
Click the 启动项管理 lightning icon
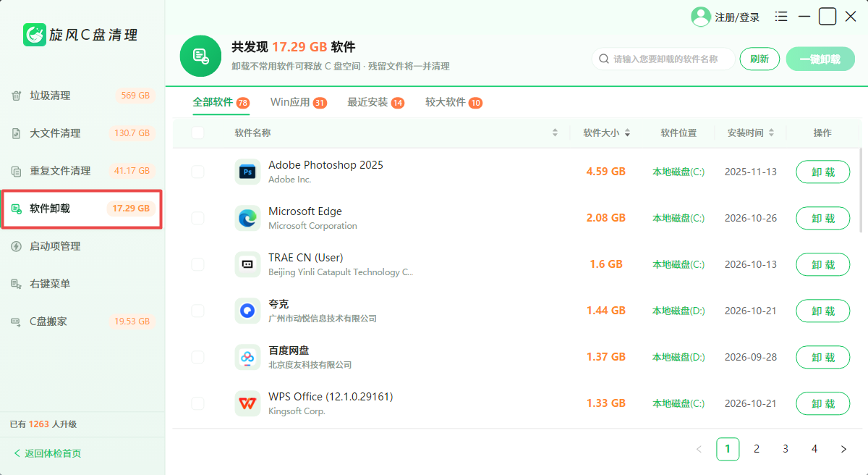click(x=16, y=246)
